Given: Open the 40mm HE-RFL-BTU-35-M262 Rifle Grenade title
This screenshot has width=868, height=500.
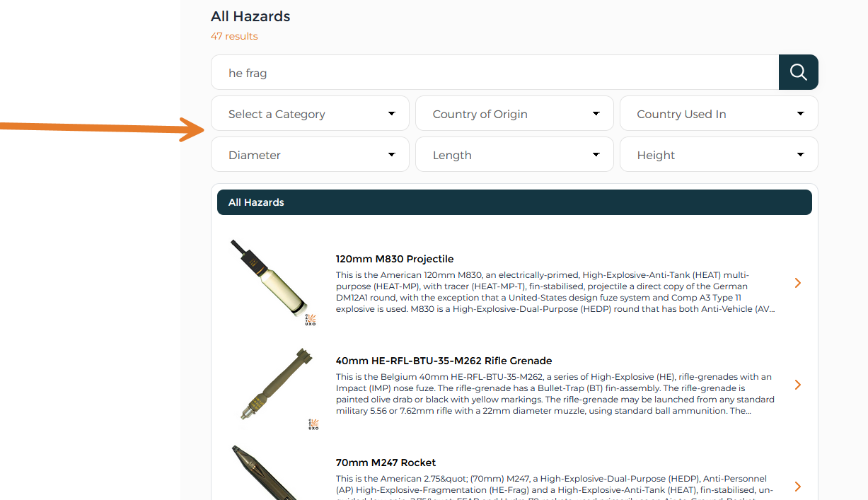Looking at the screenshot, I should pyautogui.click(x=444, y=361).
